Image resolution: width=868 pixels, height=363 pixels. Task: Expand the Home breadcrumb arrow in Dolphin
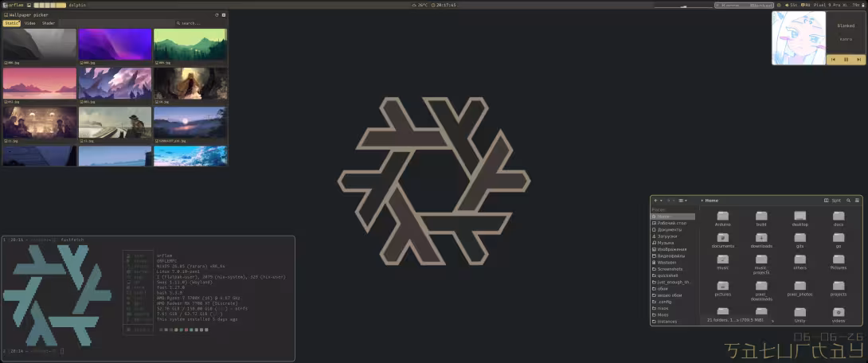point(702,201)
